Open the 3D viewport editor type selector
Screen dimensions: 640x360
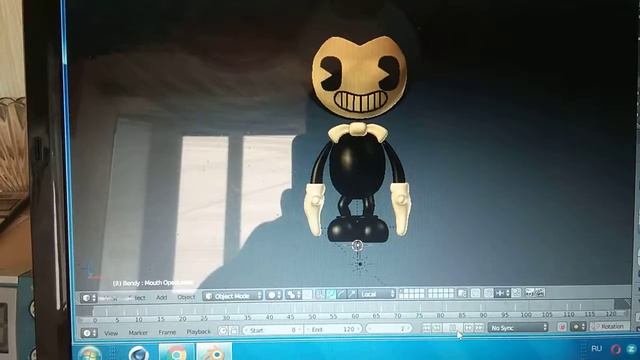pos(88,298)
